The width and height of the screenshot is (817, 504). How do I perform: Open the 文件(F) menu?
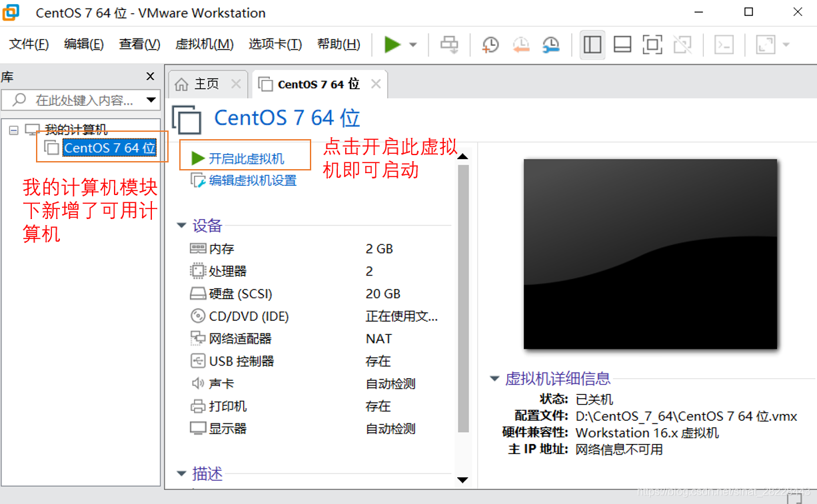click(x=29, y=44)
